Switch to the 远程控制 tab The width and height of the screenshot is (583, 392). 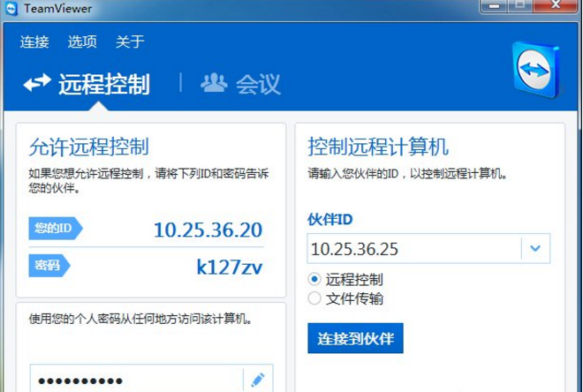pos(87,84)
